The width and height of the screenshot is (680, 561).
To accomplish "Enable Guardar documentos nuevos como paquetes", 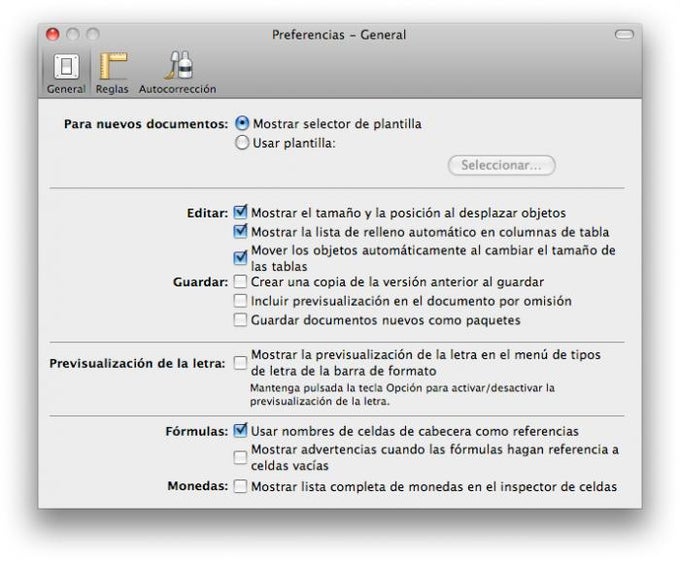I will pos(240,320).
